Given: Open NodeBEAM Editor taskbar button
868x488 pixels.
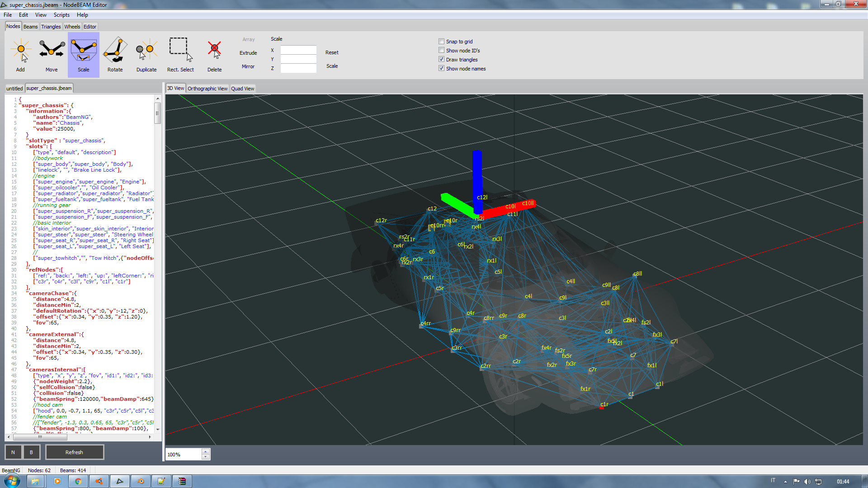Looking at the screenshot, I should [120, 481].
